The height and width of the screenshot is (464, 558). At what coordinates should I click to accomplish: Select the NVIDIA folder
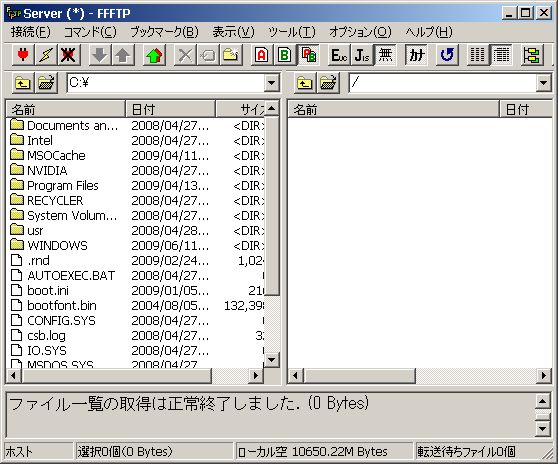pos(39,170)
